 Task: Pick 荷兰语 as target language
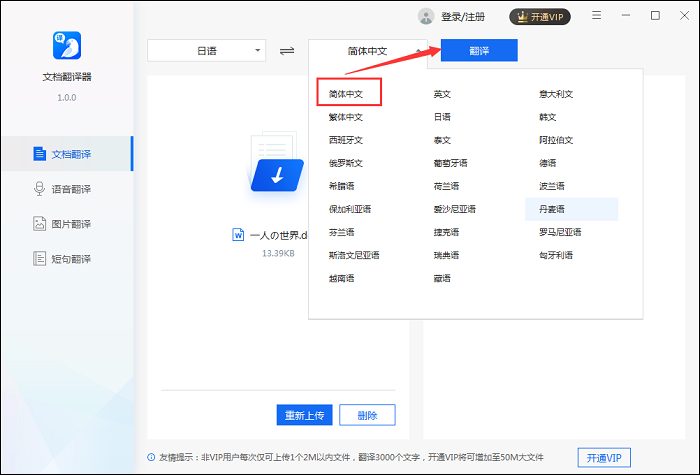(446, 186)
